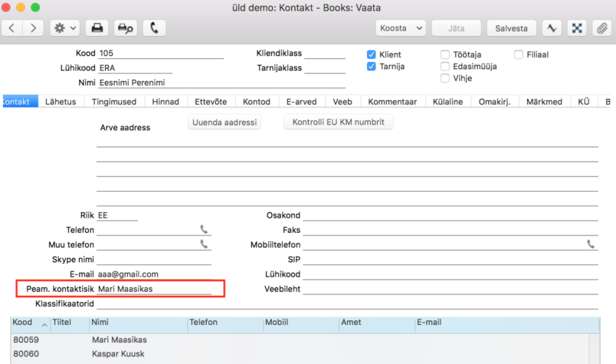
Task: Click the phone call toolbar icon
Action: (x=154, y=28)
